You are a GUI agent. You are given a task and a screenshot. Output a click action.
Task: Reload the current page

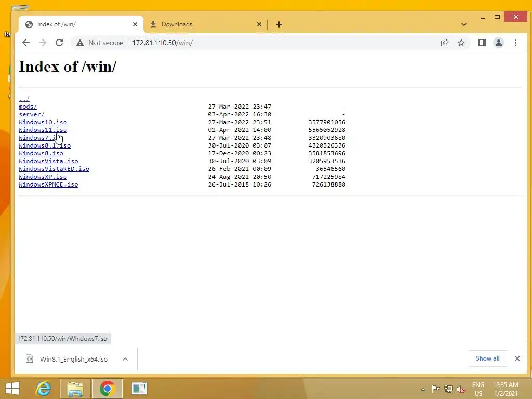click(x=59, y=43)
